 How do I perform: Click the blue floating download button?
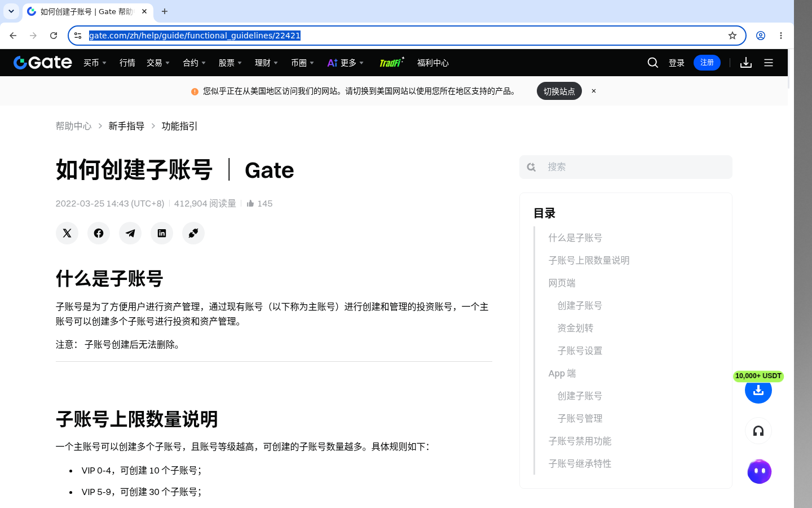pos(758,390)
